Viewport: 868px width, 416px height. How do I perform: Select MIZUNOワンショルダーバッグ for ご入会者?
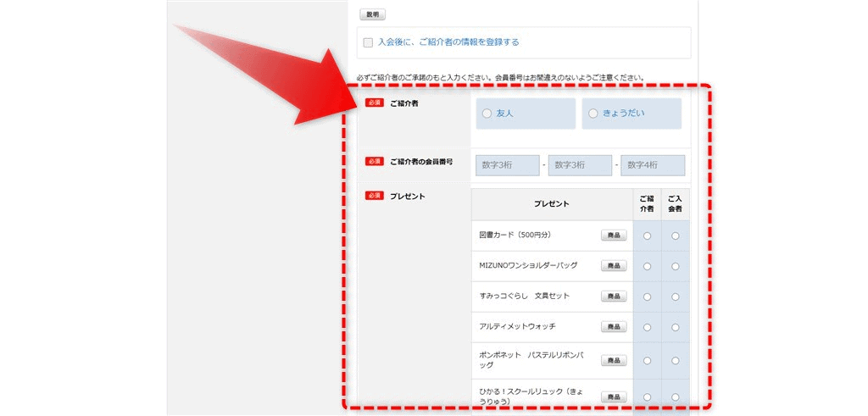pyautogui.click(x=676, y=267)
